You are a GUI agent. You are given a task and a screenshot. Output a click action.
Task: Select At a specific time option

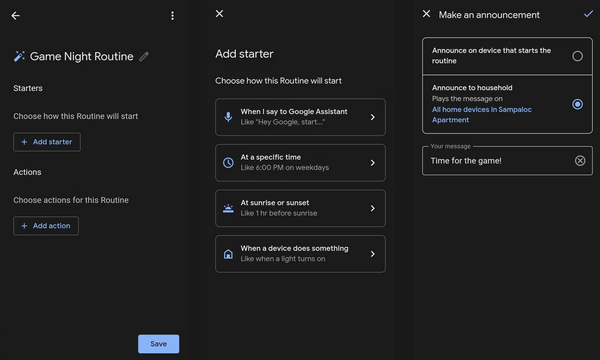(x=300, y=163)
